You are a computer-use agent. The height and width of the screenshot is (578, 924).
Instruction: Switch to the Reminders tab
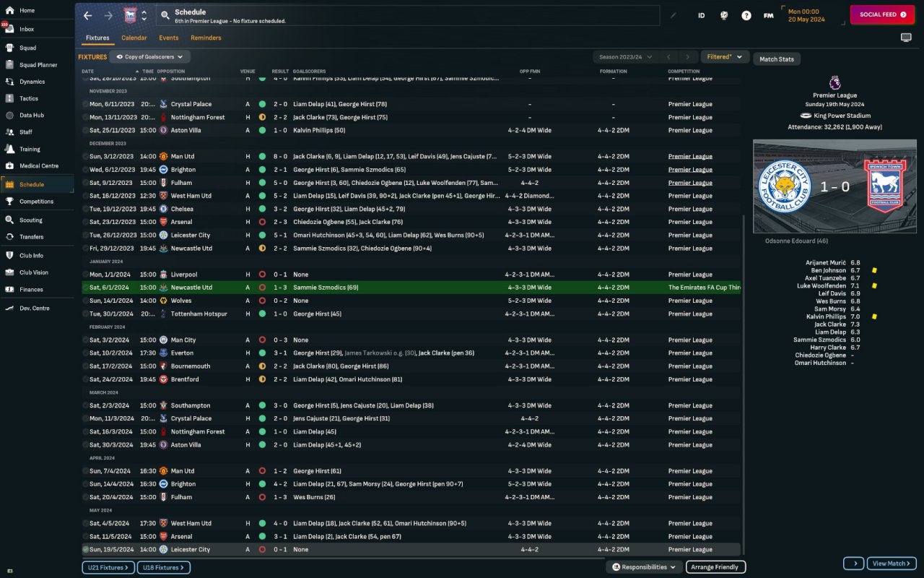click(206, 38)
